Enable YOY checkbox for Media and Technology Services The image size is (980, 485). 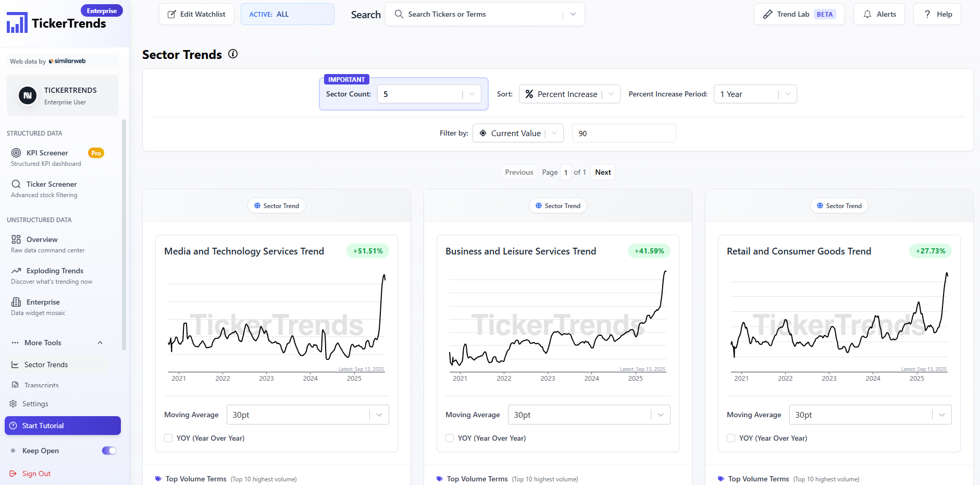coord(168,438)
